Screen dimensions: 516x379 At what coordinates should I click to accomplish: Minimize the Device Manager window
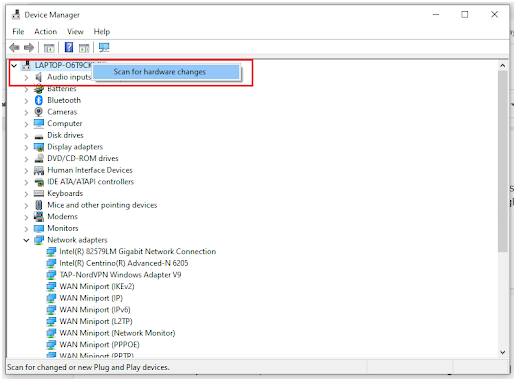(436, 14)
